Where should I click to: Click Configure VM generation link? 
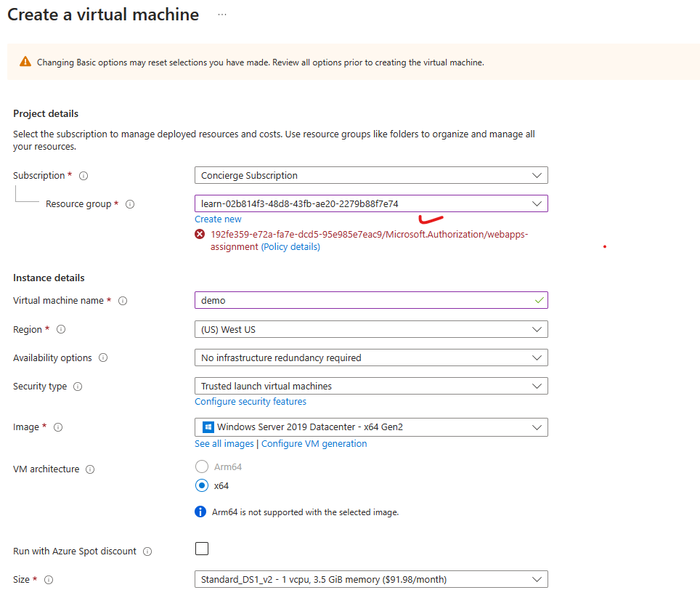(314, 444)
